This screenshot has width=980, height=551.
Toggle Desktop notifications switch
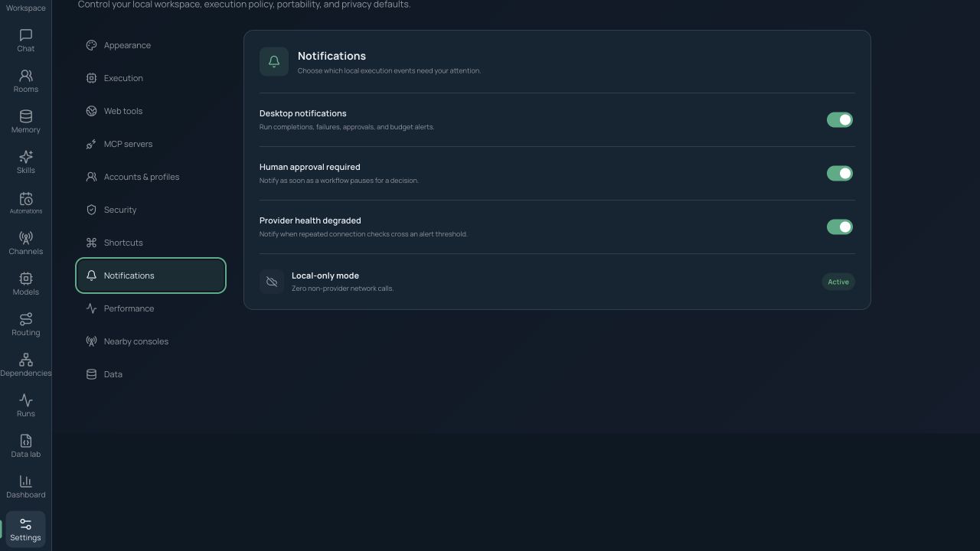(x=840, y=119)
